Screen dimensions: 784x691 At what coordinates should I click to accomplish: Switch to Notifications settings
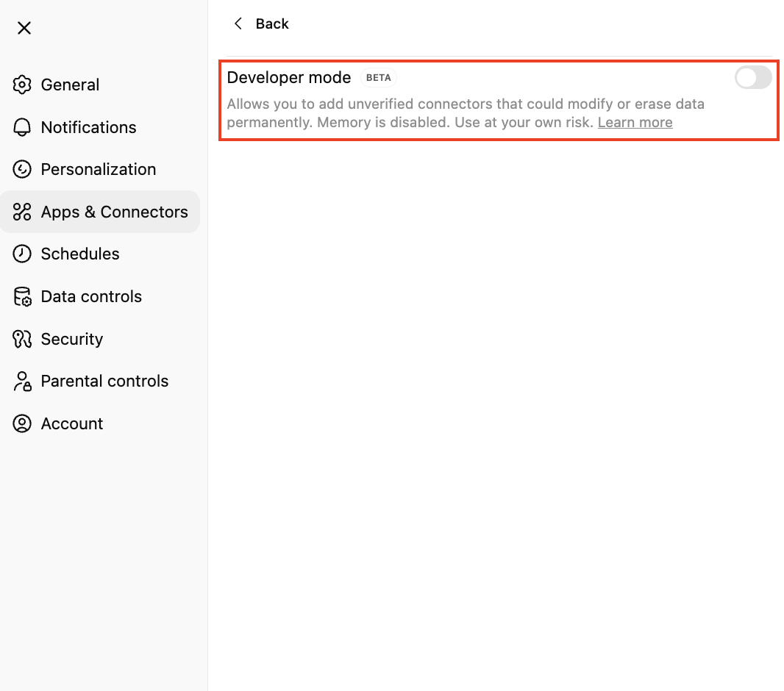[x=88, y=127]
